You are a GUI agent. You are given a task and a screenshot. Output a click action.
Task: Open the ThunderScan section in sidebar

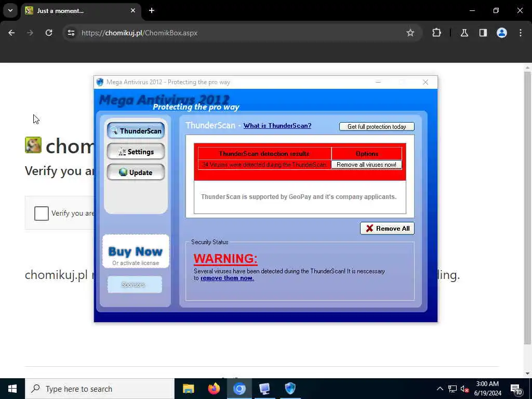coord(136,130)
